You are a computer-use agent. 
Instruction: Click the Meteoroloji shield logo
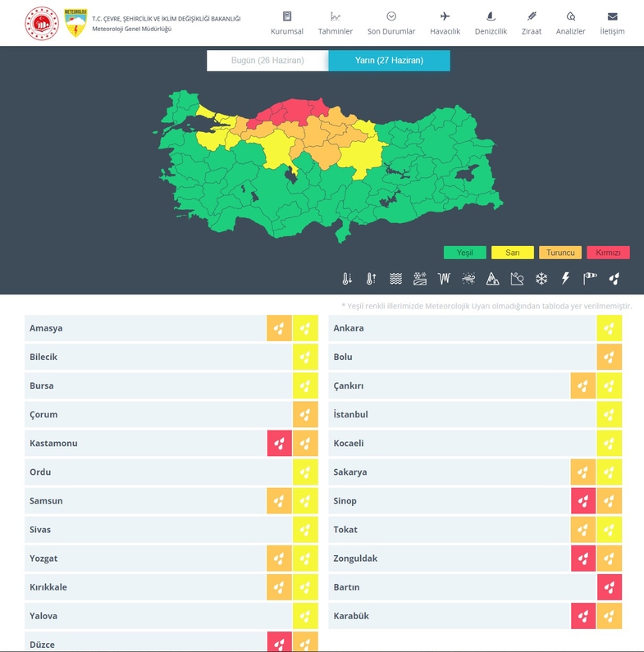[75, 23]
